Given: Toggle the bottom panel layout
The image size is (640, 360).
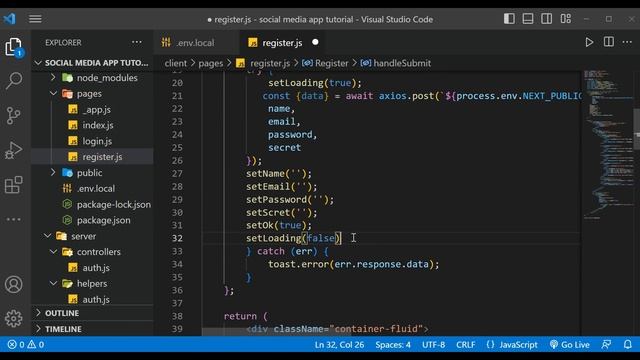Looking at the screenshot, I should [x=528, y=19].
